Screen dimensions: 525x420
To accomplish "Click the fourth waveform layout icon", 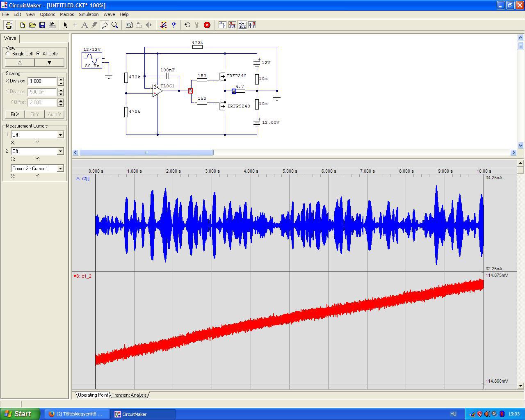I will click(252, 25).
